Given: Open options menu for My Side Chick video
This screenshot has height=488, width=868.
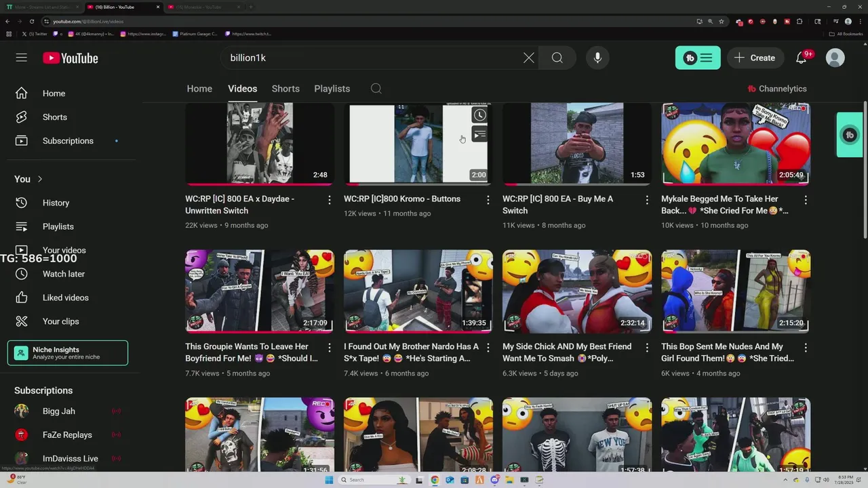Looking at the screenshot, I should 647,348.
